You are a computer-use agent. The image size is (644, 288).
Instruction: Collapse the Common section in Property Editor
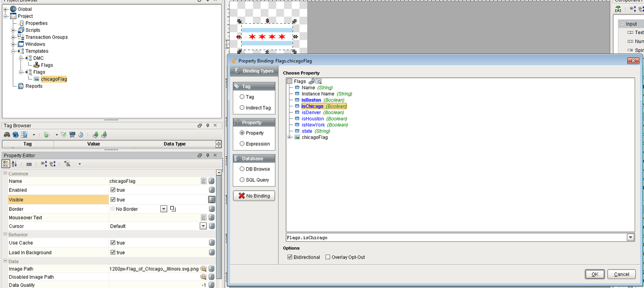(x=5, y=173)
